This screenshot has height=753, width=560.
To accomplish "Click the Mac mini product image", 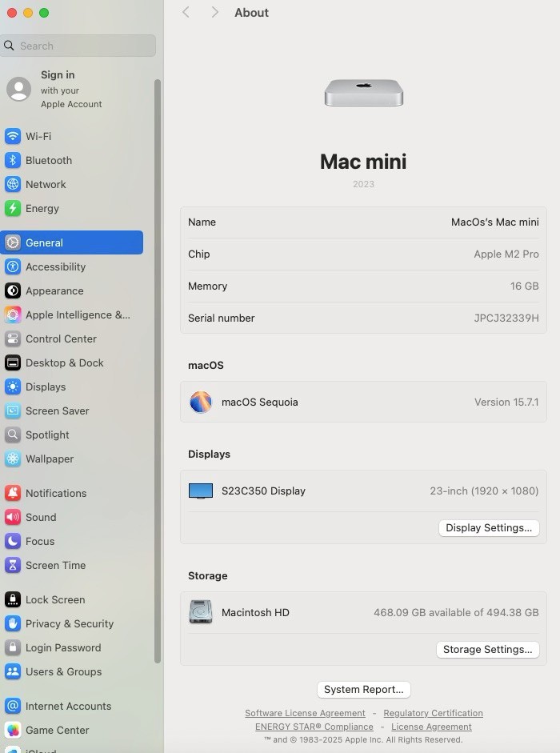I will tap(363, 93).
